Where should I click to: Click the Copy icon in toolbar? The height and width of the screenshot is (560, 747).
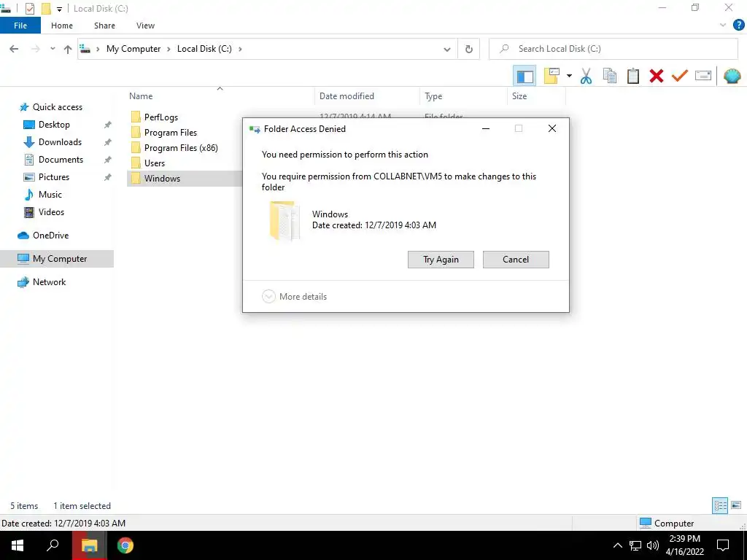pyautogui.click(x=609, y=76)
